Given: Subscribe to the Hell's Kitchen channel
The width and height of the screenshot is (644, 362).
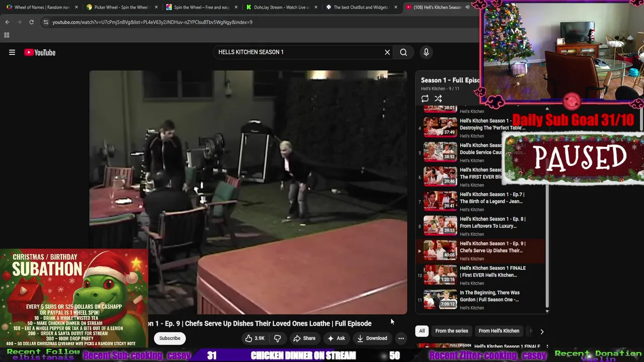Looking at the screenshot, I should [x=170, y=338].
